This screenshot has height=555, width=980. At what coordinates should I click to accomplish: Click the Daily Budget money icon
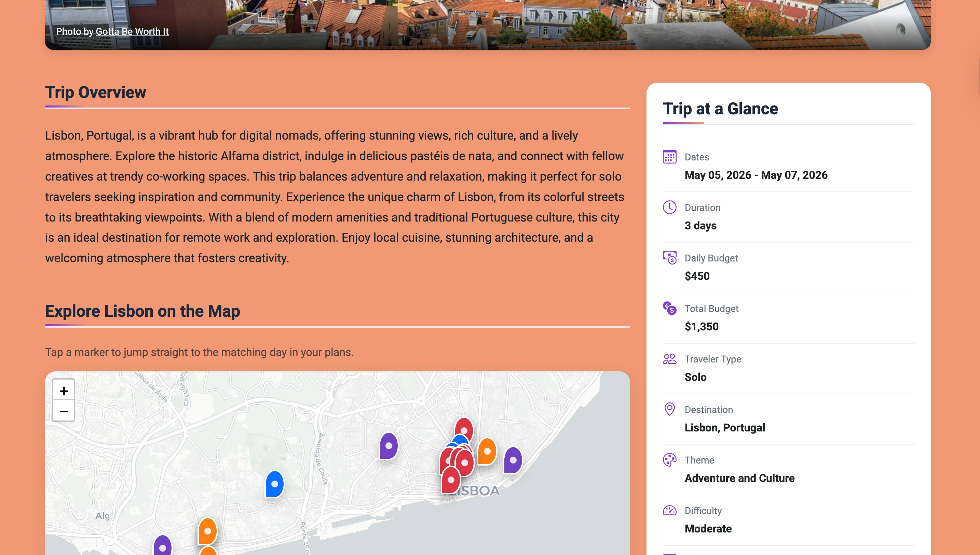click(669, 258)
